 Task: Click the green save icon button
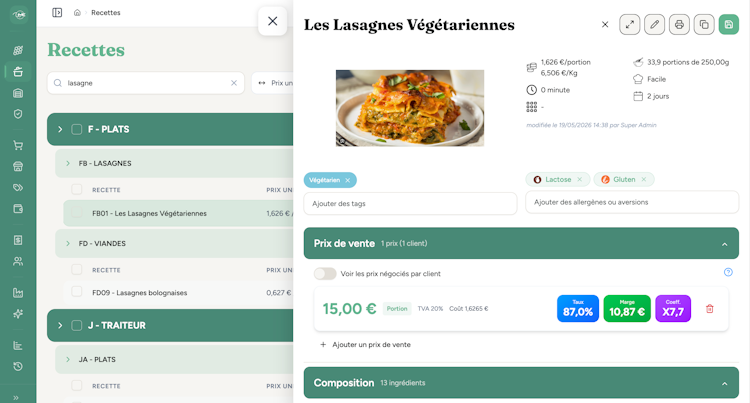click(x=728, y=24)
